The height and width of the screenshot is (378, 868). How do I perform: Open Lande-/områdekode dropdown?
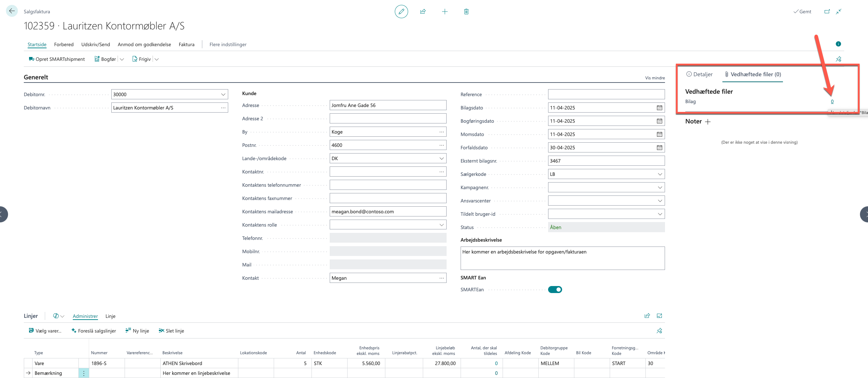[x=441, y=158]
